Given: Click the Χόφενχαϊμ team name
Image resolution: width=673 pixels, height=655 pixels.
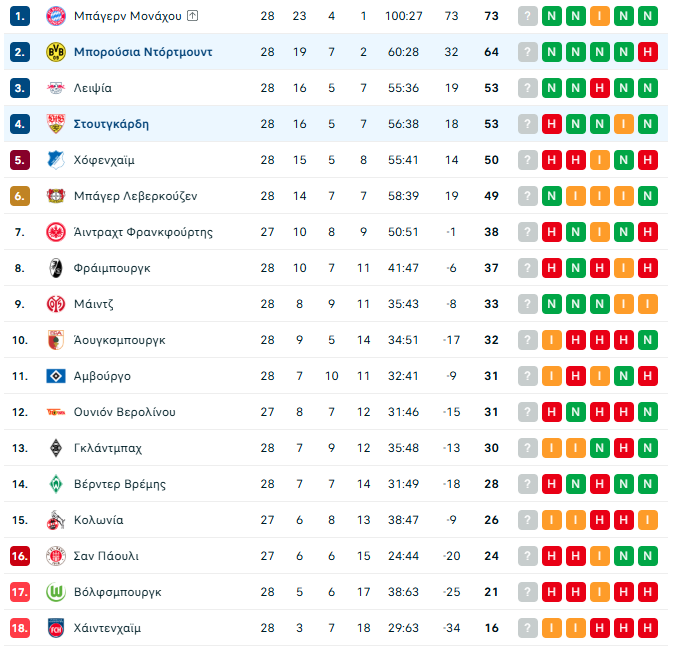Looking at the screenshot, I should (104, 160).
